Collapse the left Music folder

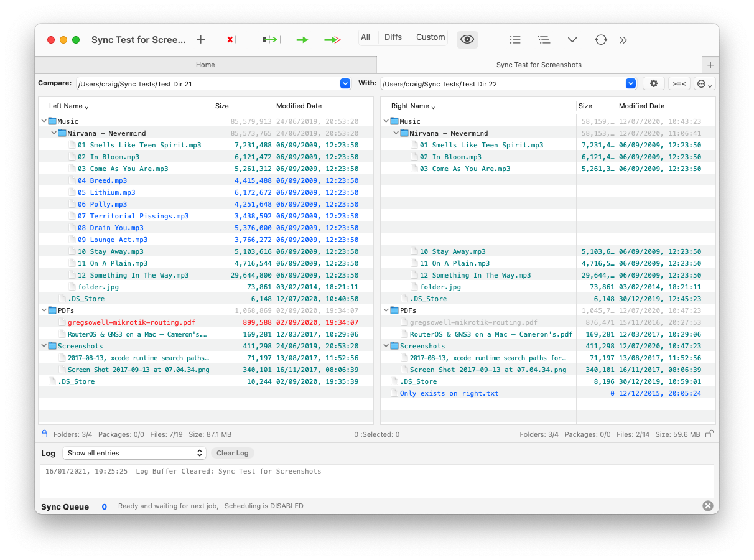tap(44, 121)
